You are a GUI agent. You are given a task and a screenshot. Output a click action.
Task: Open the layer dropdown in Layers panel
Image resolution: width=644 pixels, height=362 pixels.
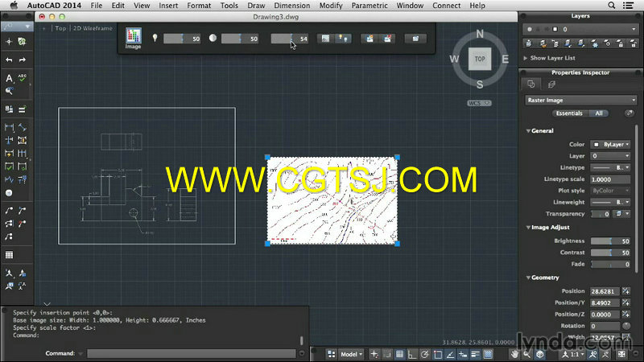(580, 29)
